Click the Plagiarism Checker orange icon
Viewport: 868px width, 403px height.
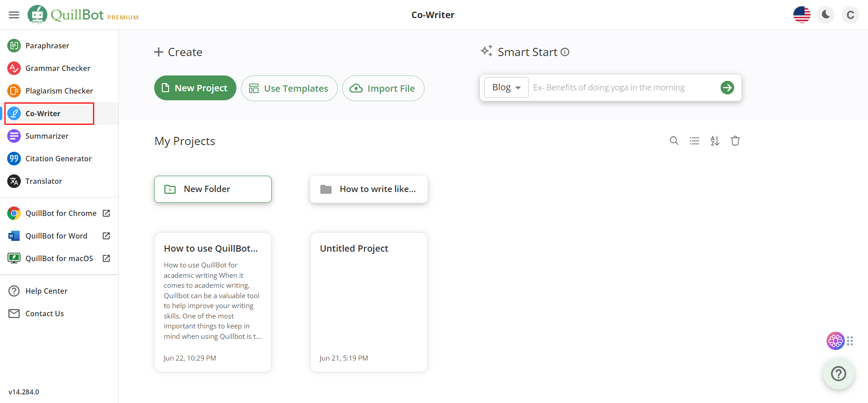click(x=14, y=91)
